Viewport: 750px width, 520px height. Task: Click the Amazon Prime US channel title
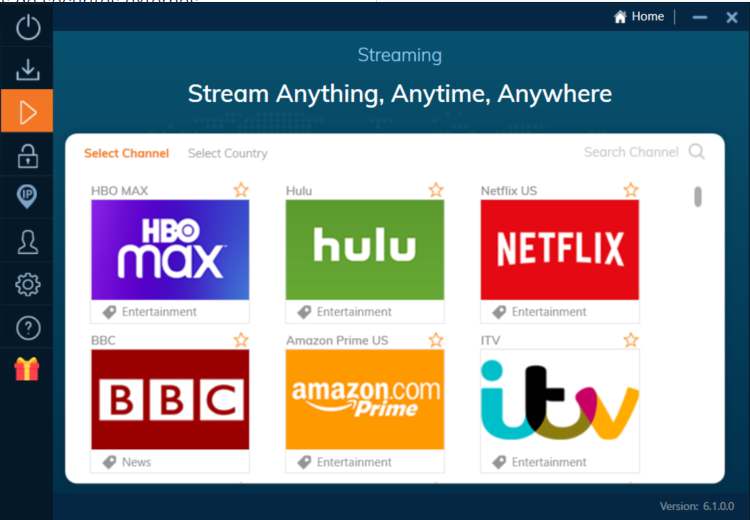(x=337, y=341)
